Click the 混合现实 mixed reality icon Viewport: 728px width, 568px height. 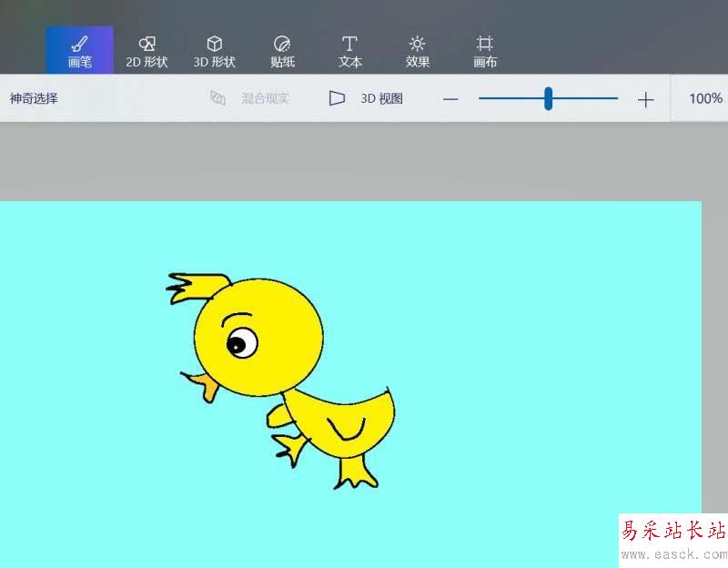(217, 98)
